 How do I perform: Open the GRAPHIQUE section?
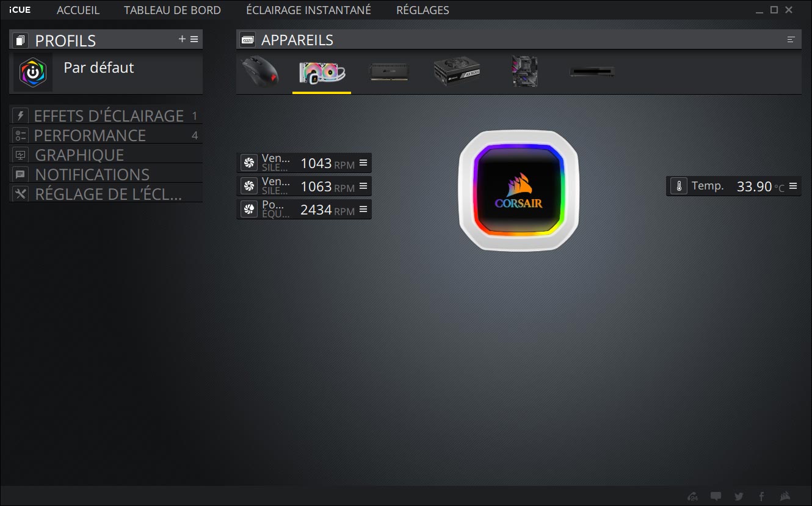106,155
